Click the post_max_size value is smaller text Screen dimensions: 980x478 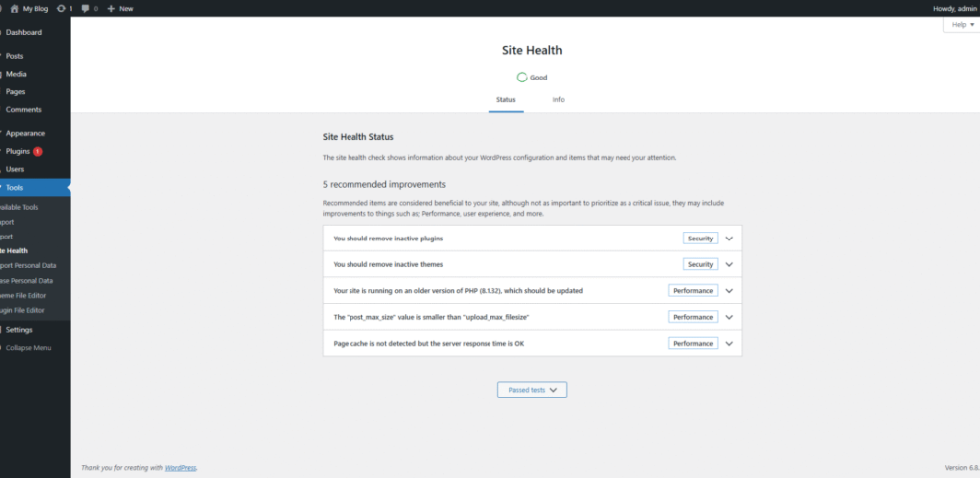(431, 317)
